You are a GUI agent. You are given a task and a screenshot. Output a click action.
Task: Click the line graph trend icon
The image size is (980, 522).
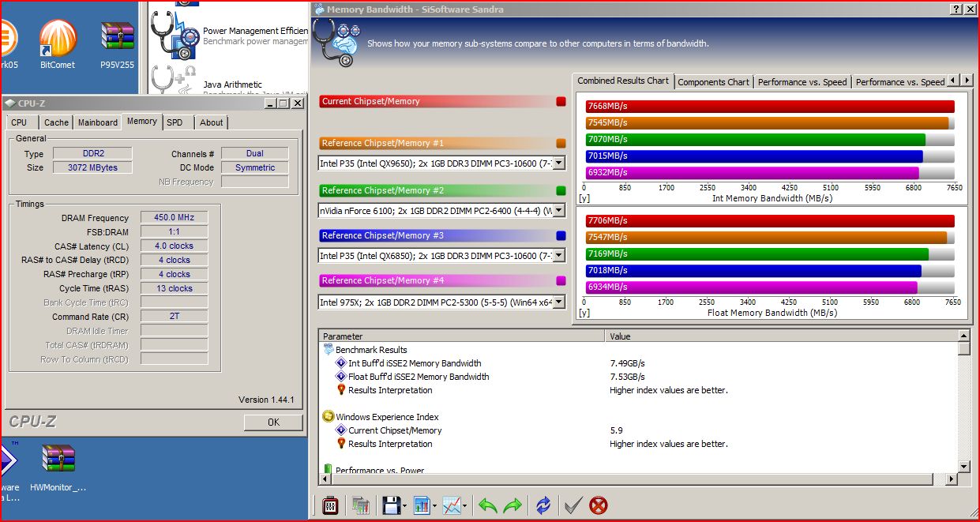pos(452,505)
